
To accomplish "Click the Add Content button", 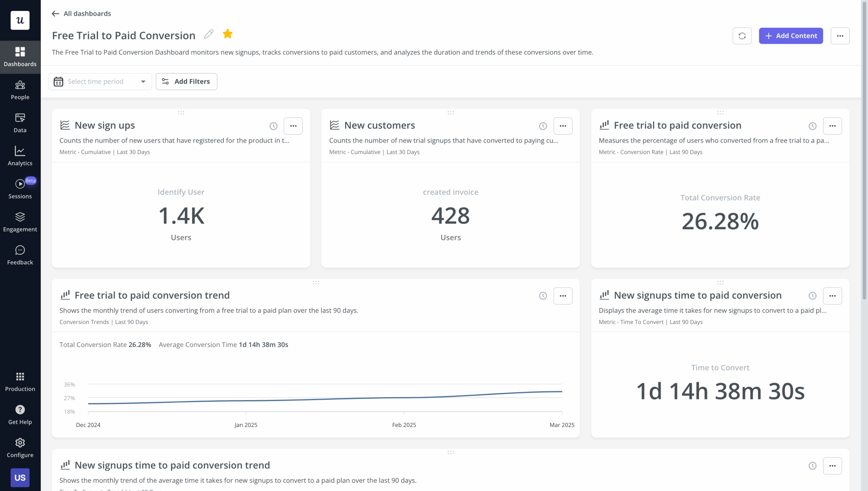I will (791, 36).
